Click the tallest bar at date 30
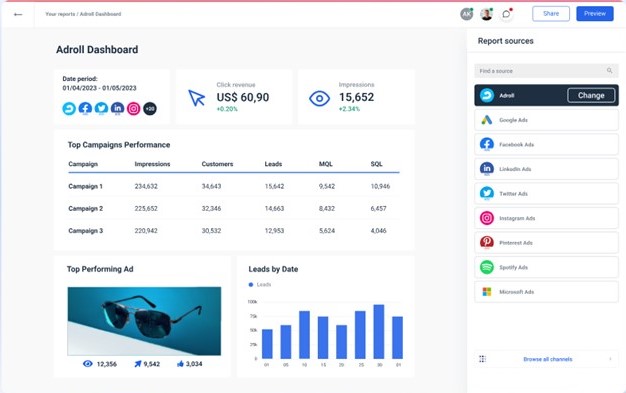This screenshot has height=393, width=626. pyautogui.click(x=378, y=331)
